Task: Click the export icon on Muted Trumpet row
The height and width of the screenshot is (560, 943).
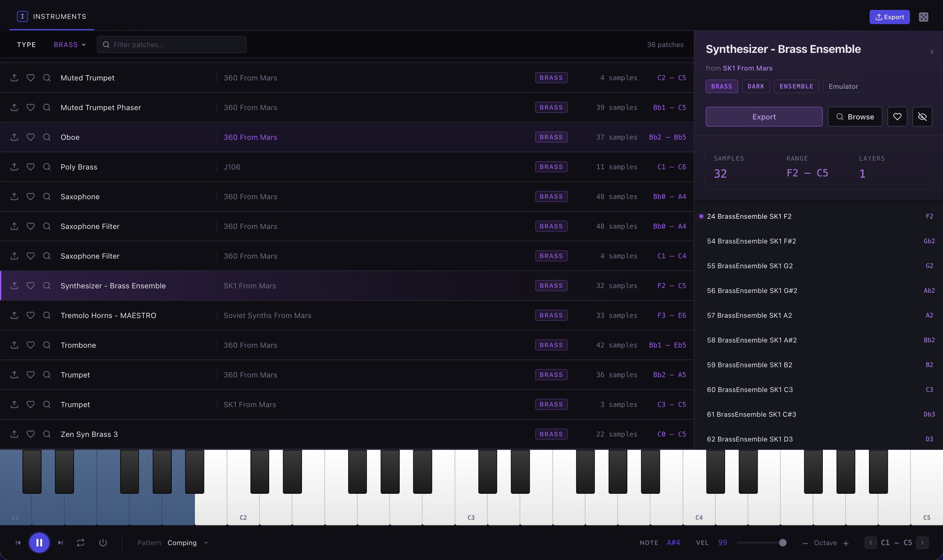Action: (14, 78)
